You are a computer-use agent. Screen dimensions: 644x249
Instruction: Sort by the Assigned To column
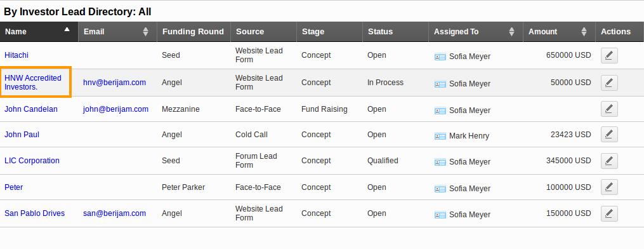[512, 32]
